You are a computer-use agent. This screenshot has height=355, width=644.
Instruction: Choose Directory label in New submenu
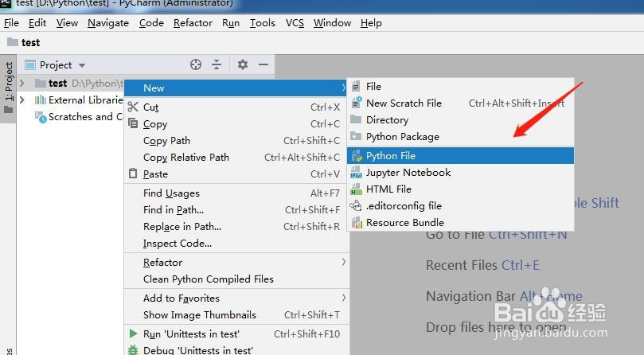(x=387, y=120)
